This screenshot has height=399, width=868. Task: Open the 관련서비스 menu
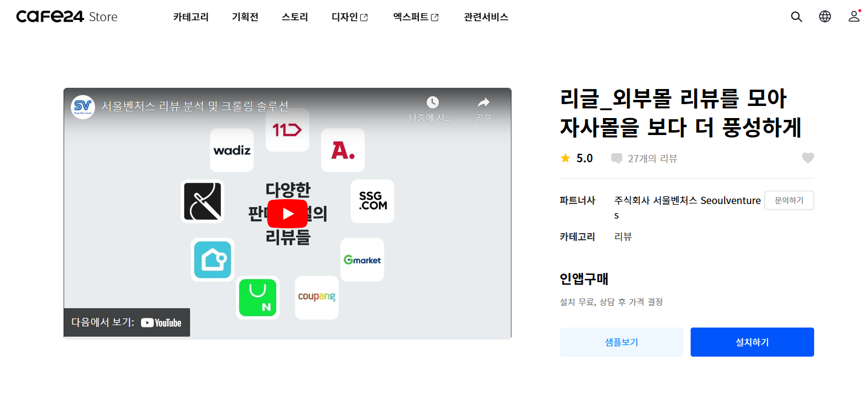pyautogui.click(x=486, y=17)
